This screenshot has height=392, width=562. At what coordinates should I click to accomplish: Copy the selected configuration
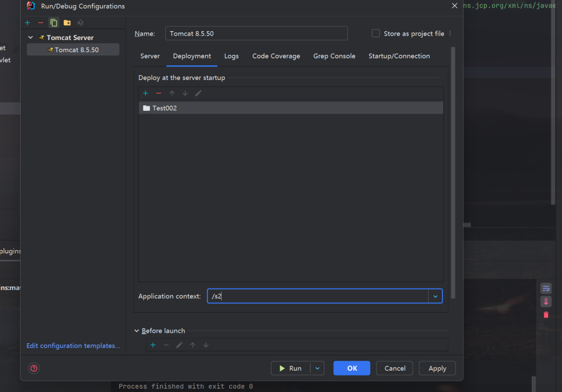pos(54,22)
